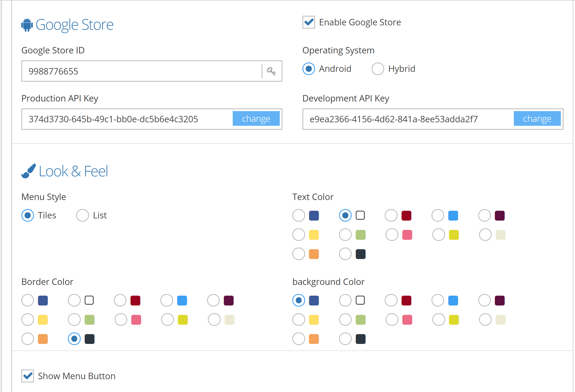Click the dark red Border Color swatch

click(x=135, y=300)
